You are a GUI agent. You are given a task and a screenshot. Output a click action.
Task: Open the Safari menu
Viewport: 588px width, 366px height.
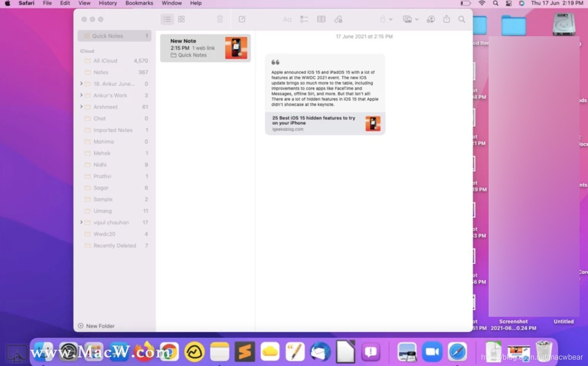(x=26, y=3)
